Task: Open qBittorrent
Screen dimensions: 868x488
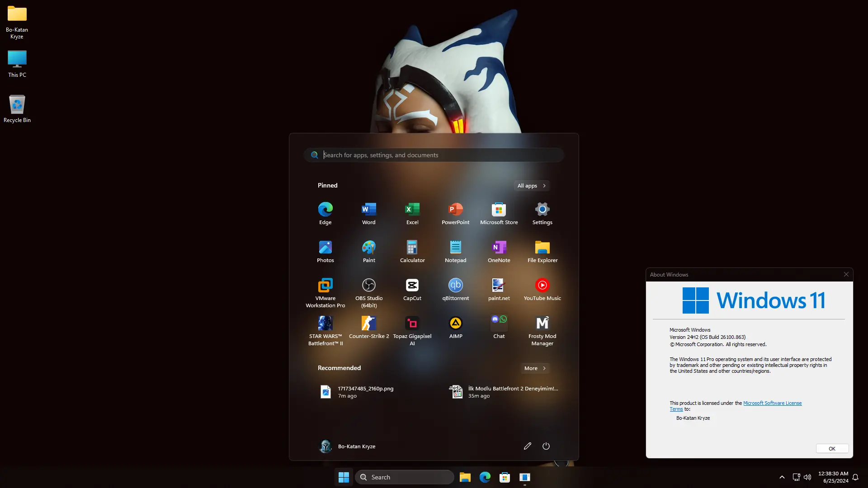Action: click(x=455, y=290)
